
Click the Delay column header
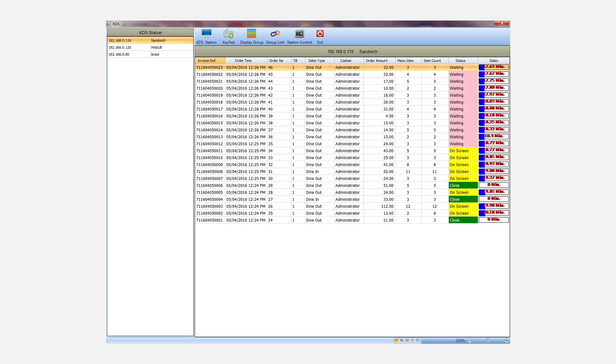click(493, 61)
